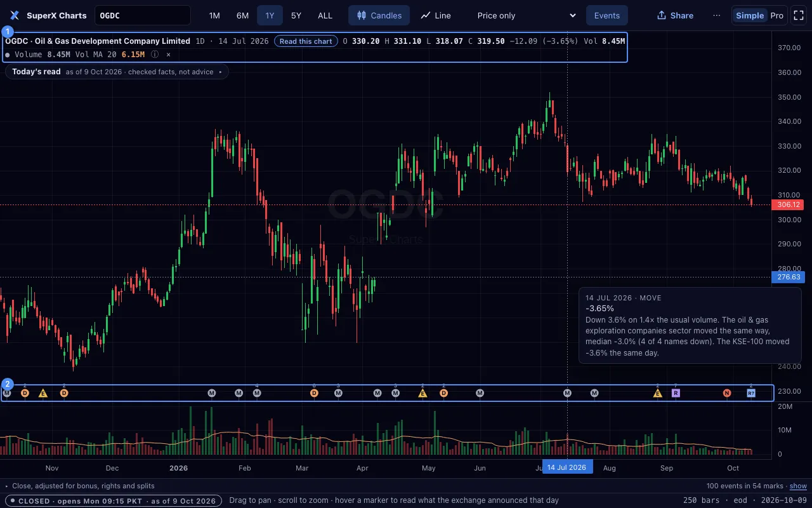
Task: Open the Price only dropdown
Action: (x=527, y=15)
